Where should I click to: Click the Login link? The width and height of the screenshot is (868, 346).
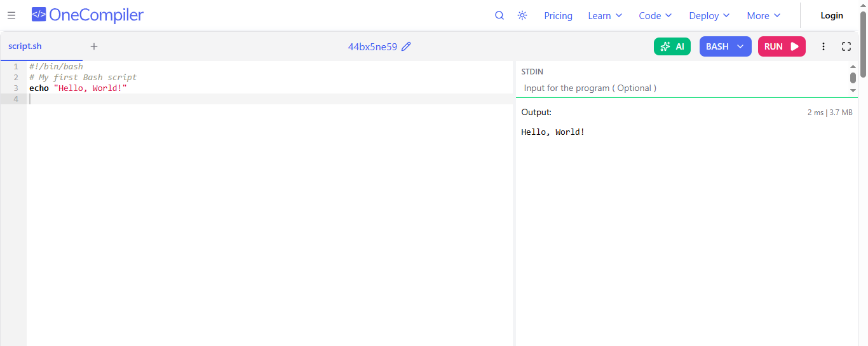click(x=831, y=16)
